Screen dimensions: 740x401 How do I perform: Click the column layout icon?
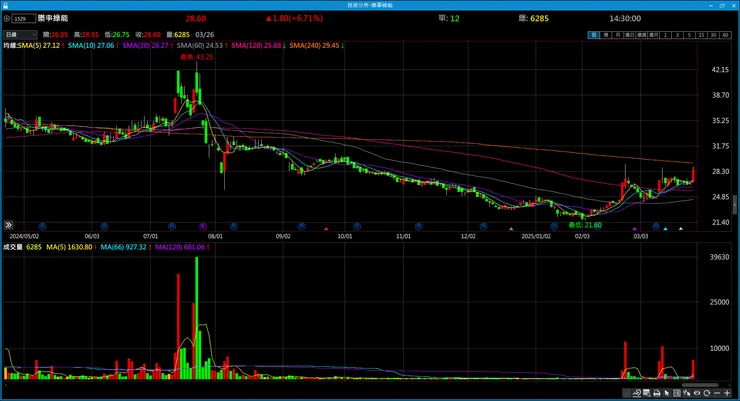coord(677,393)
